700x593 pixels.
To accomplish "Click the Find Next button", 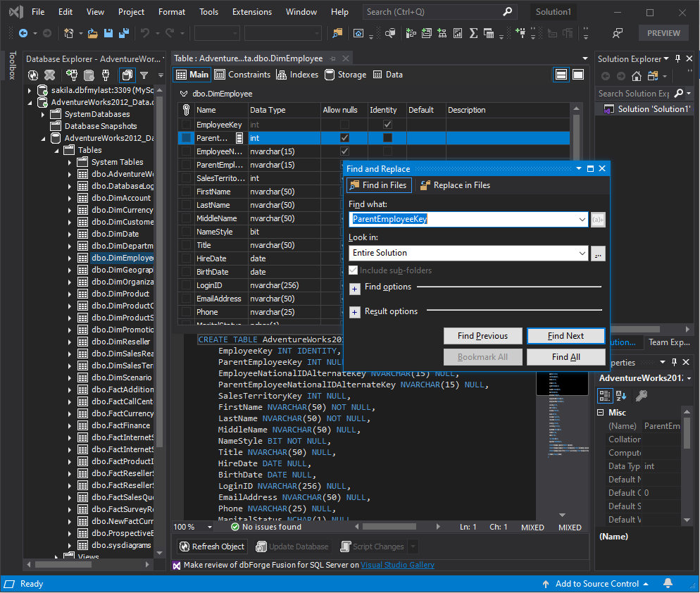I will [565, 336].
